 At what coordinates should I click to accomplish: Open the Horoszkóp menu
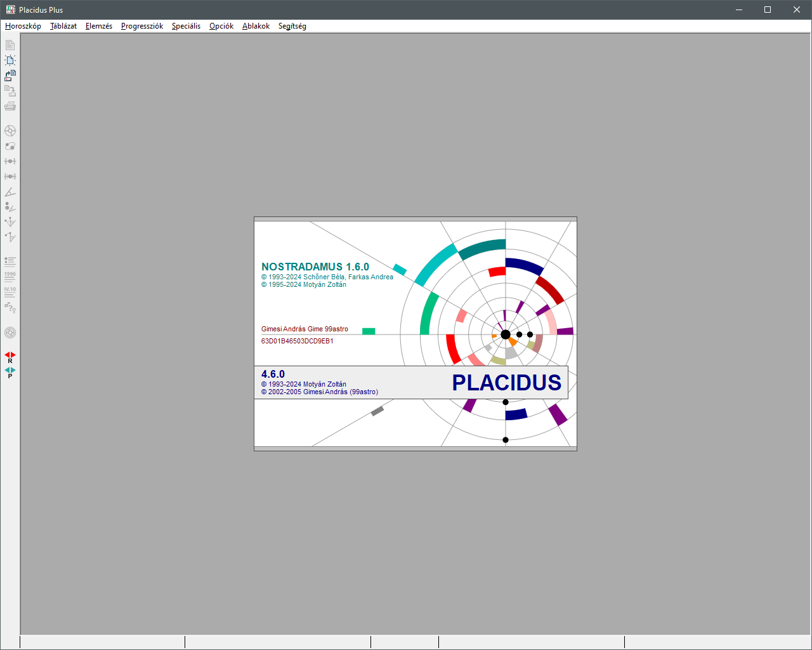click(x=23, y=26)
